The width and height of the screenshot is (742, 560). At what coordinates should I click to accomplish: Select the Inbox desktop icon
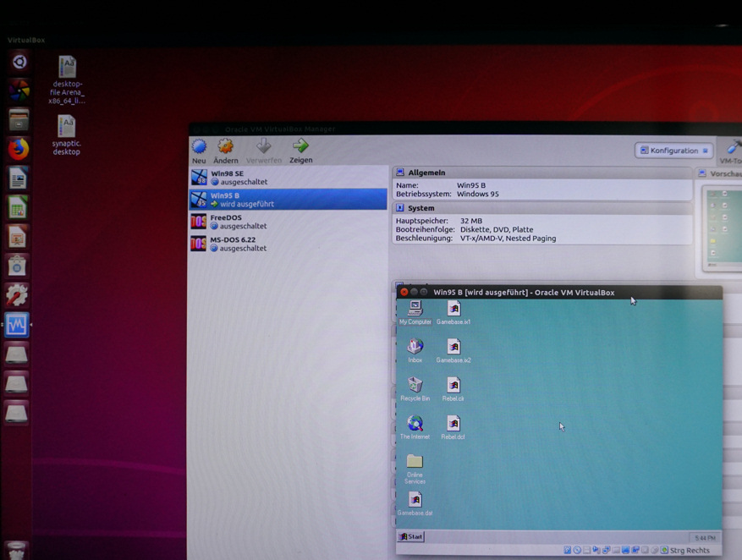click(415, 347)
